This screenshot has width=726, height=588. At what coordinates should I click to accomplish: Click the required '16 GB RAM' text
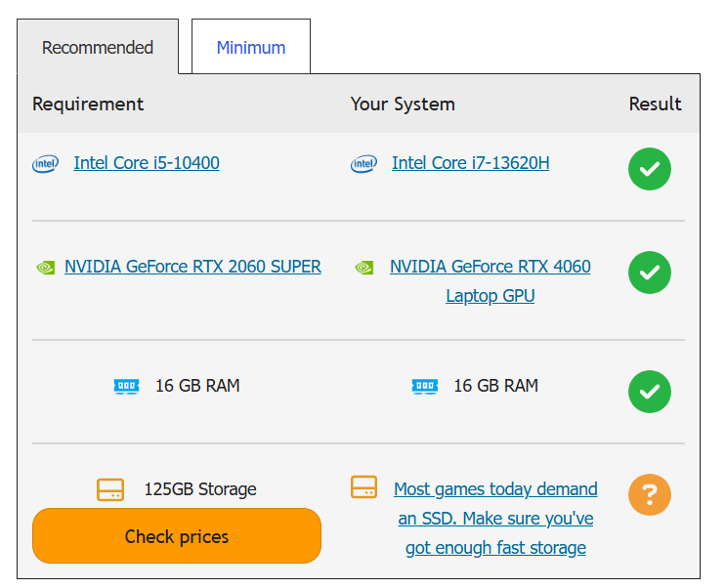(x=197, y=386)
